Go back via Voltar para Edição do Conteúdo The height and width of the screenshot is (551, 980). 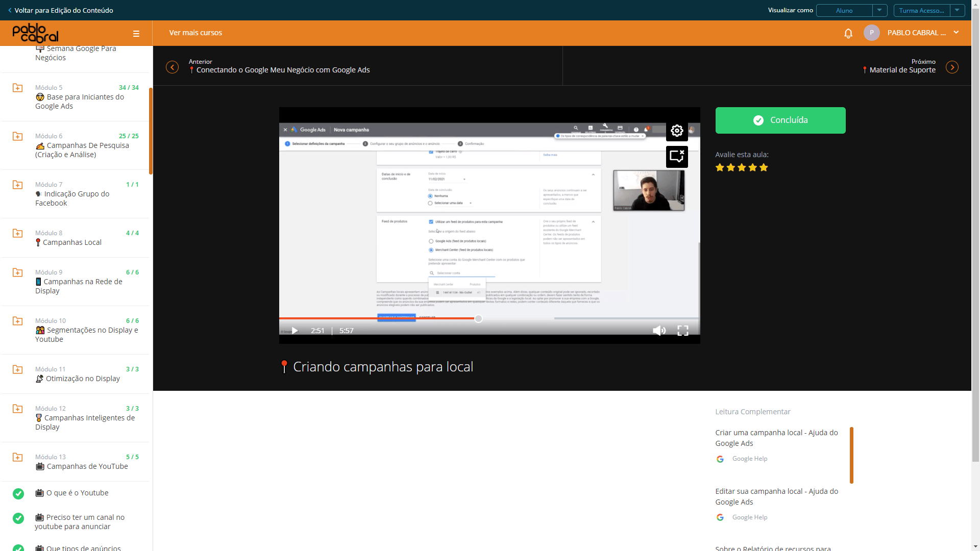coord(60,10)
